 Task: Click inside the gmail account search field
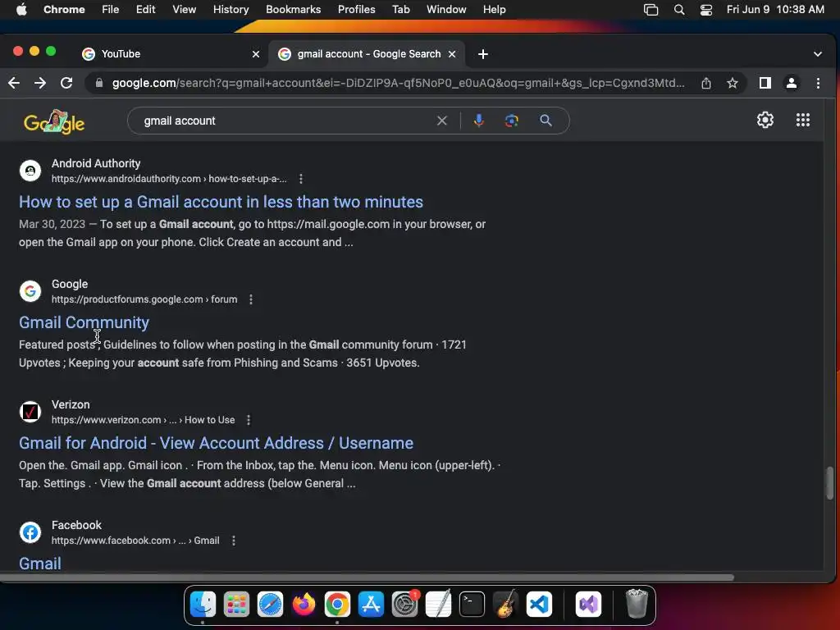286,121
